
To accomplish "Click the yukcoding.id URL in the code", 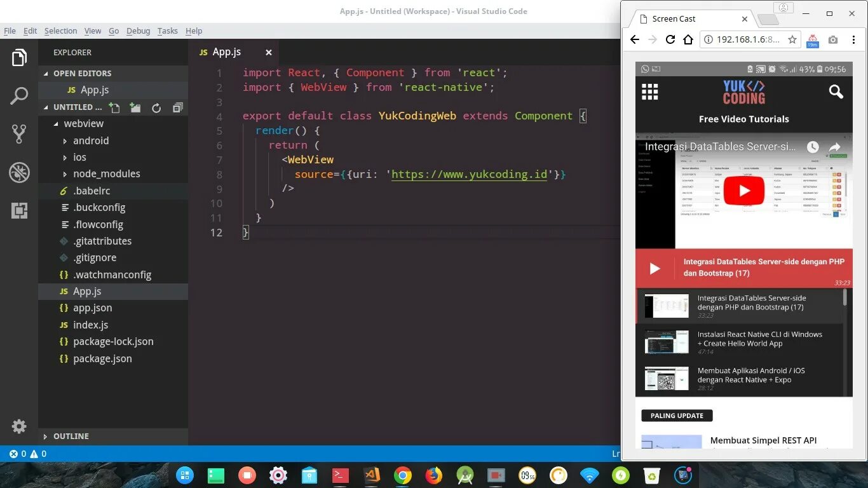I will coord(469,174).
